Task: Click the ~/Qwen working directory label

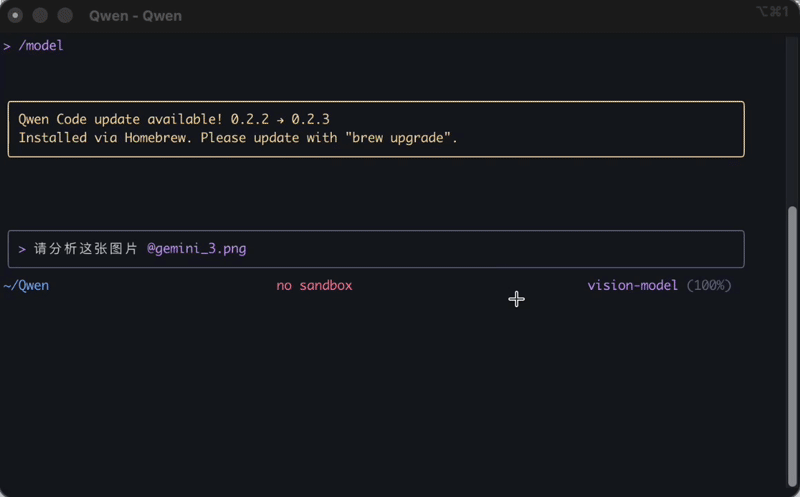Action: (x=26, y=285)
